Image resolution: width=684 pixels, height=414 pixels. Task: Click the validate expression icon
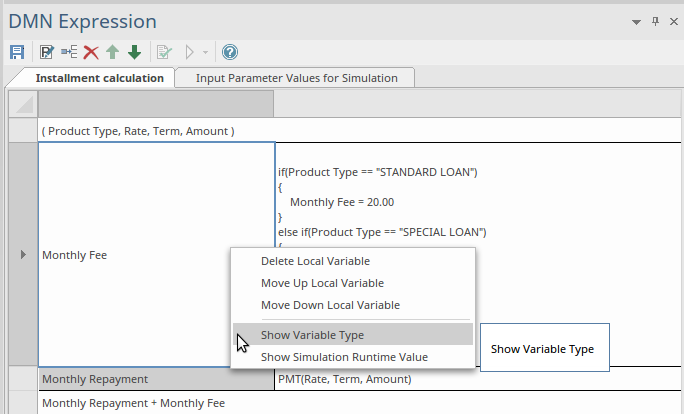pyautogui.click(x=164, y=52)
